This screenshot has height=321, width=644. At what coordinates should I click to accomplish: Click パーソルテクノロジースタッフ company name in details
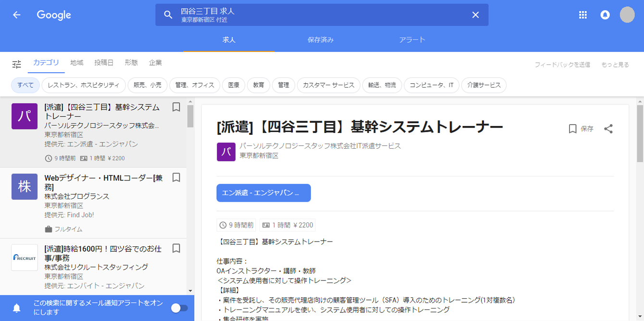pos(320,146)
